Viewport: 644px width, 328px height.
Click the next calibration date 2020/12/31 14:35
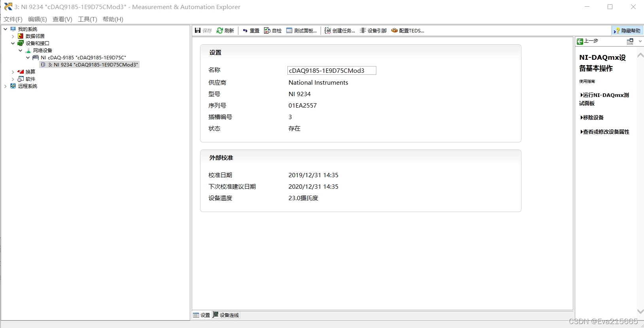(314, 186)
